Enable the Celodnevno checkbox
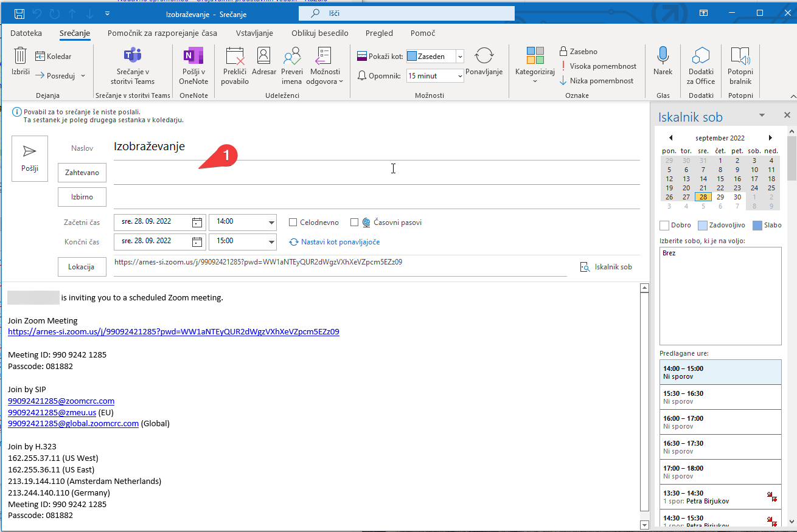Image resolution: width=797 pixels, height=532 pixels. (x=293, y=223)
